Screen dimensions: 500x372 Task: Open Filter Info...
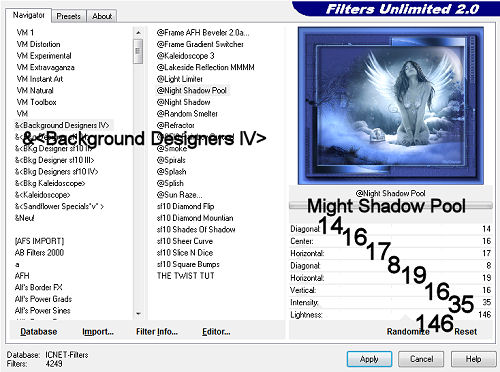click(x=157, y=332)
